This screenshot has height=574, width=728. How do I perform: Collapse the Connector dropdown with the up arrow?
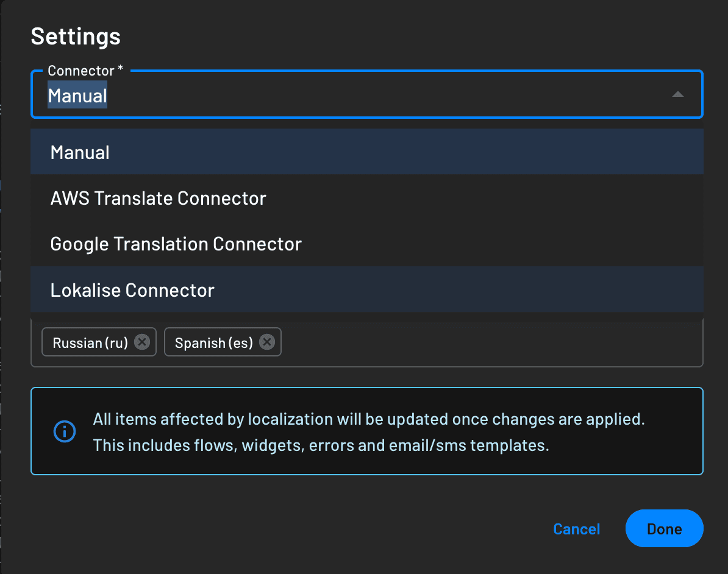coord(677,94)
